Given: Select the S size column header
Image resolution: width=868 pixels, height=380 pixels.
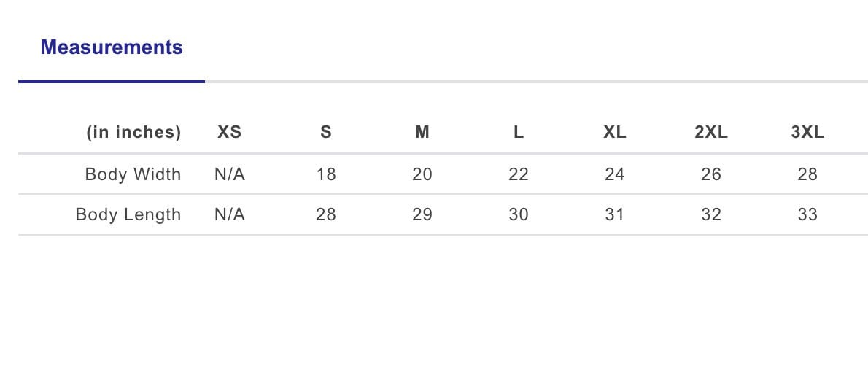Looking at the screenshot, I should coord(326,132).
